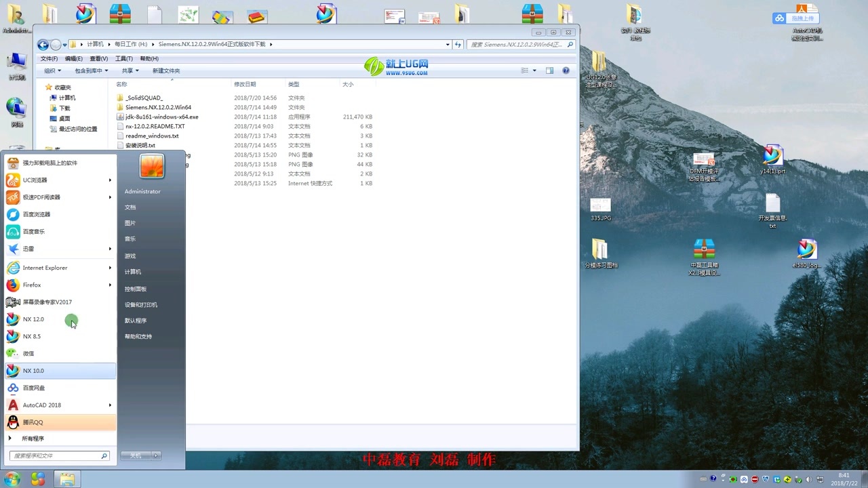Open the change view dropdown arrow
The width and height of the screenshot is (868, 488).
534,70
